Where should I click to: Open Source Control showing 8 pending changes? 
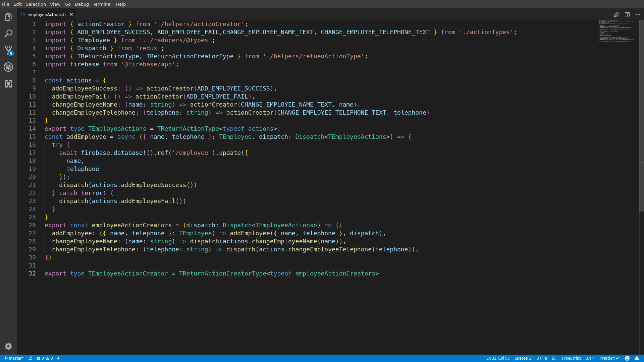tap(8, 50)
